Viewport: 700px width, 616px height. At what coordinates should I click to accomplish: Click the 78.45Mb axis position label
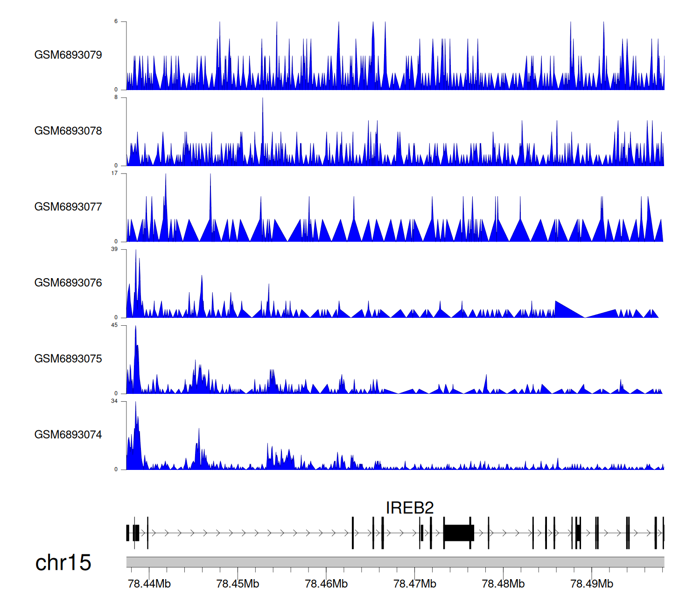click(x=238, y=584)
